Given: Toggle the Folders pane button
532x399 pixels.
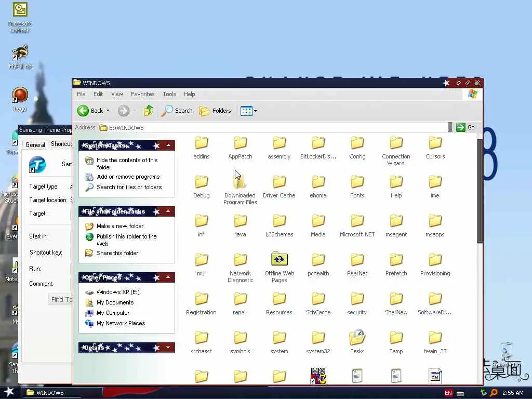Looking at the screenshot, I should click(215, 111).
